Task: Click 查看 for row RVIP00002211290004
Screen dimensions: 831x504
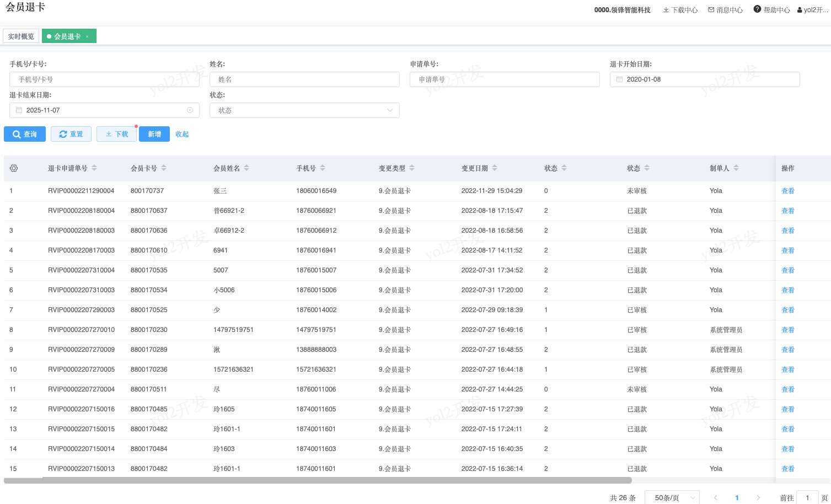Action: pos(788,191)
